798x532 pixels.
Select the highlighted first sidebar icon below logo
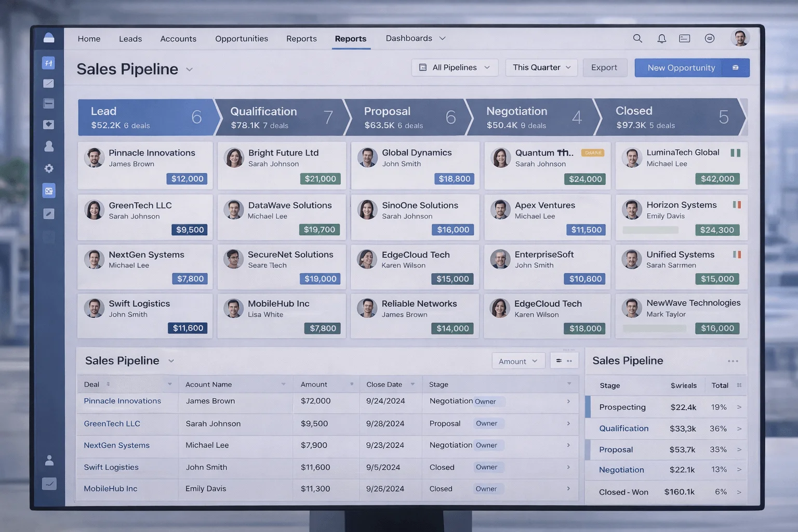point(49,63)
